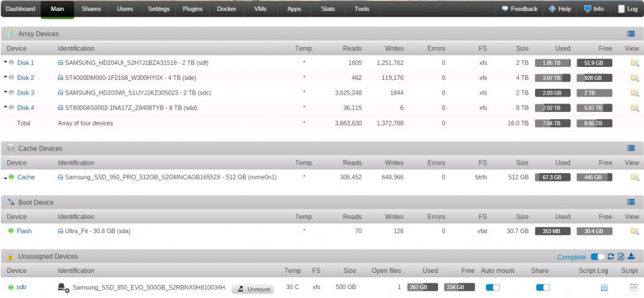Click Disk 1 used space bar 1.95 TB
The width and height of the screenshot is (644, 298).
[x=553, y=63]
